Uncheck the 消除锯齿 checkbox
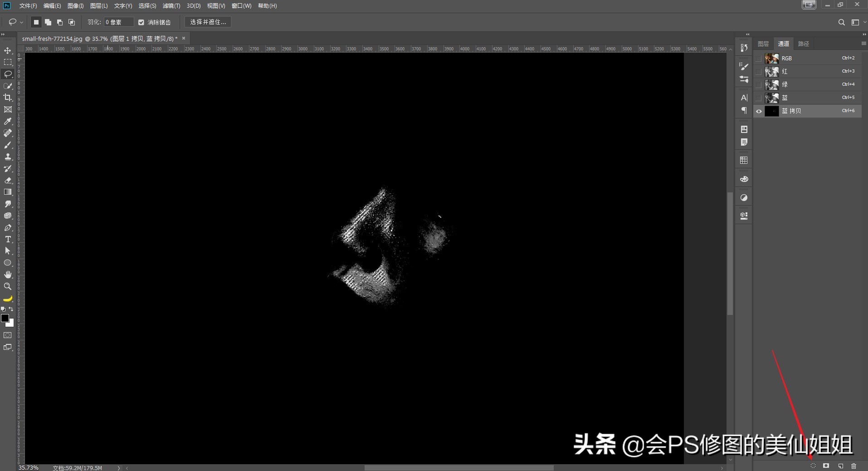The height and width of the screenshot is (471, 868). 141,22
